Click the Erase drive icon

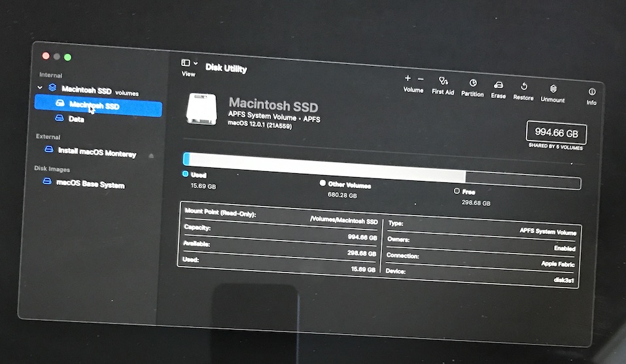coord(498,85)
